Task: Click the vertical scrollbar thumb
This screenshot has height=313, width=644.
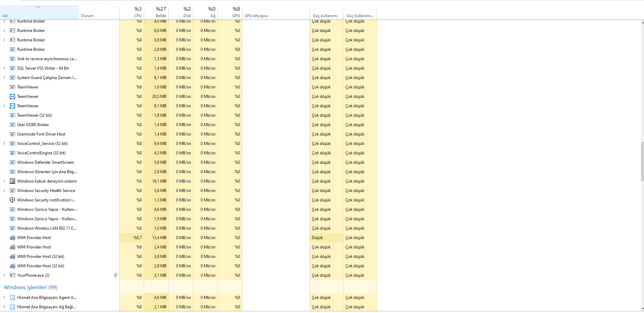Action: coord(642,161)
